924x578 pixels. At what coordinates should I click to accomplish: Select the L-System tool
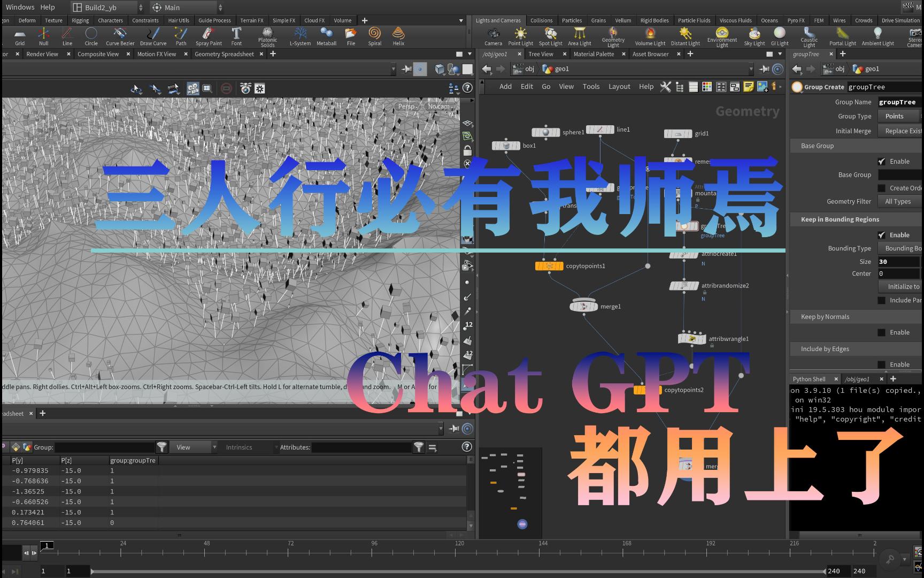300,36
